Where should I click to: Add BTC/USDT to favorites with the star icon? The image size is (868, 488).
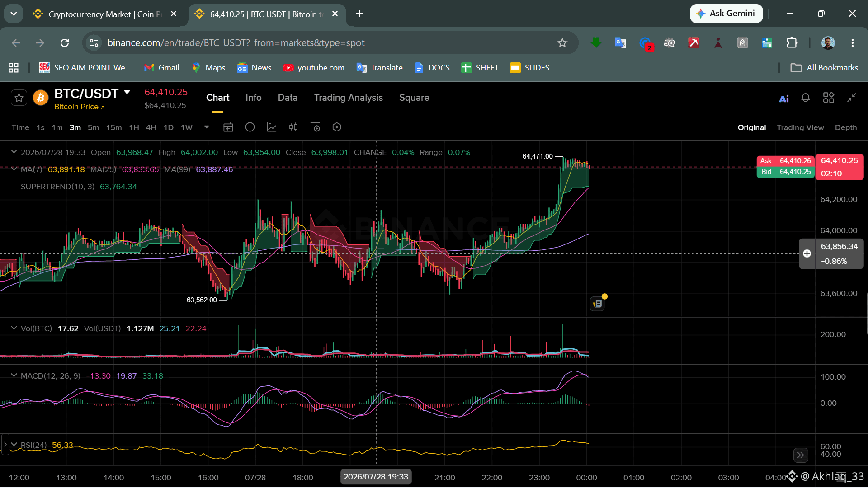pos(19,98)
